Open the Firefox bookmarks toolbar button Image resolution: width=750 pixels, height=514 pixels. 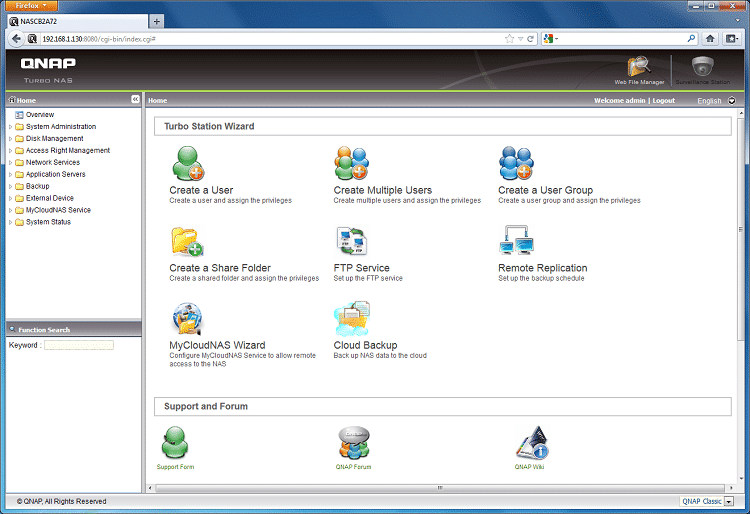[x=732, y=39]
